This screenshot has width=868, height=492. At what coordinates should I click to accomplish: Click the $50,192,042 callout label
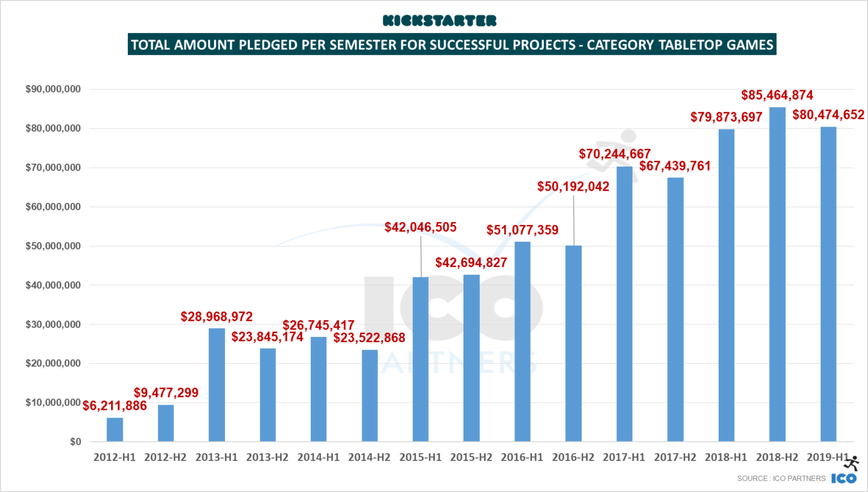(573, 187)
